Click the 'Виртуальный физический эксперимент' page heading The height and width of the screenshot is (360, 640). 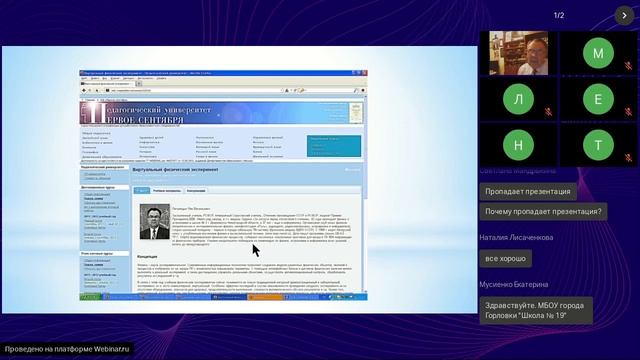coord(175,169)
